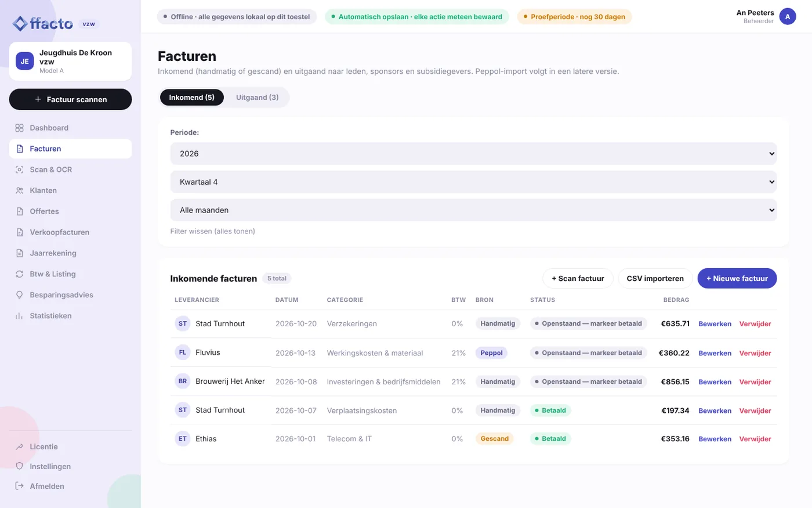Click the Statistieken bar chart icon
This screenshot has height=508, width=812.
point(19,316)
